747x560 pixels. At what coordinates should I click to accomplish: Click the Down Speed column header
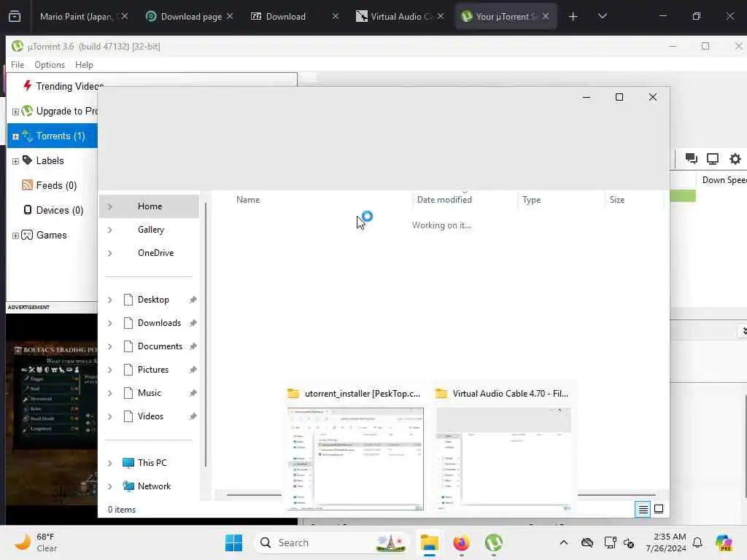[724, 180]
